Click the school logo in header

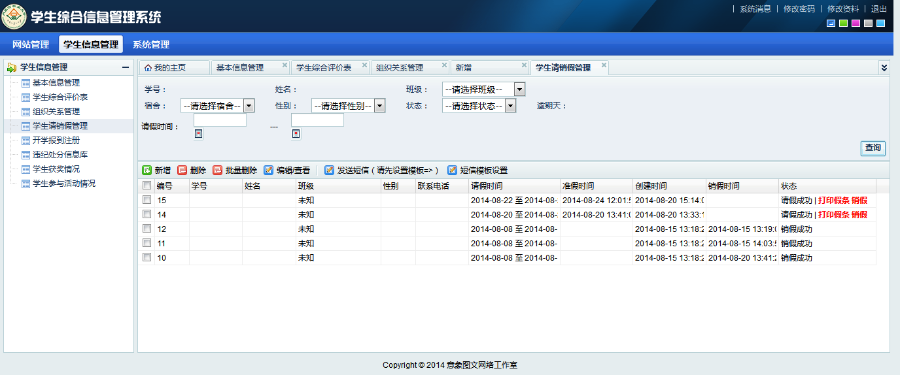[13, 16]
